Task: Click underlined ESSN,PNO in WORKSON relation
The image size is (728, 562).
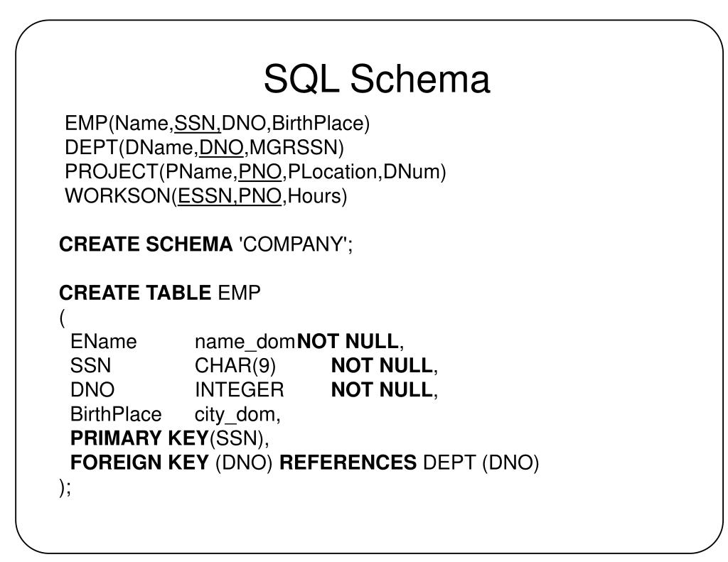Action: (230, 196)
